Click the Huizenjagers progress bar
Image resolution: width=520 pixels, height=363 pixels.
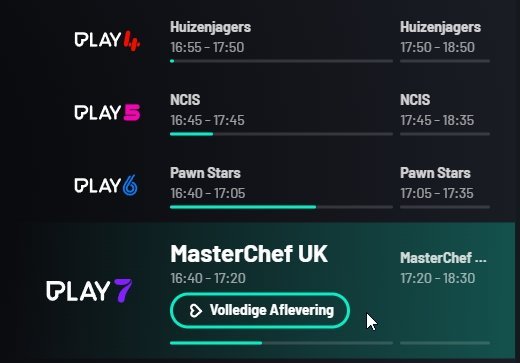coord(281,61)
